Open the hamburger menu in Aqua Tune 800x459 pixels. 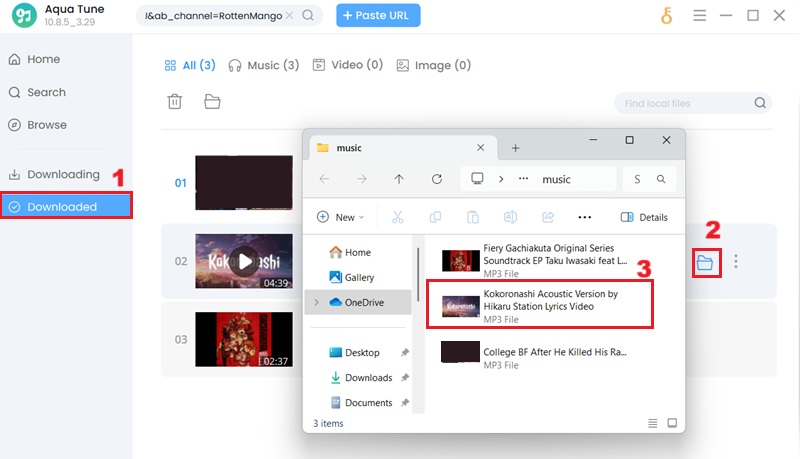coord(700,16)
